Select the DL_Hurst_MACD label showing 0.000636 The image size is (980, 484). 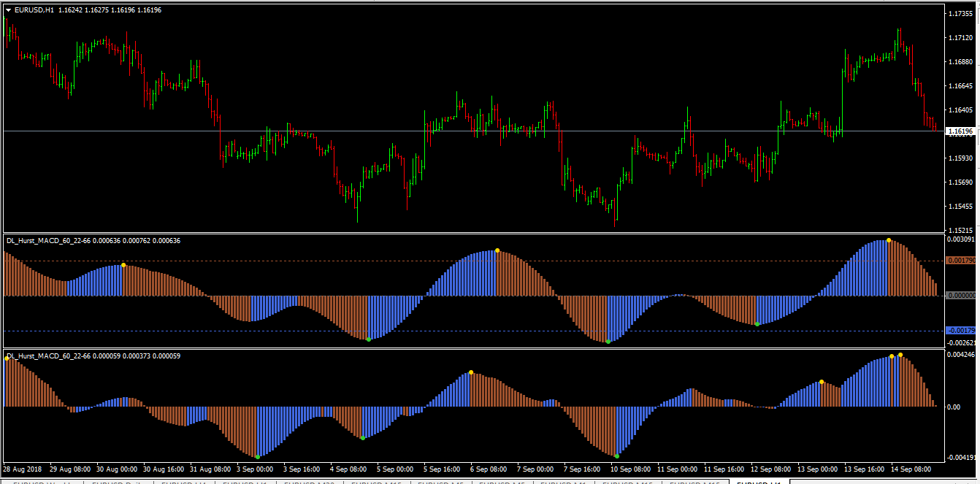(93, 241)
